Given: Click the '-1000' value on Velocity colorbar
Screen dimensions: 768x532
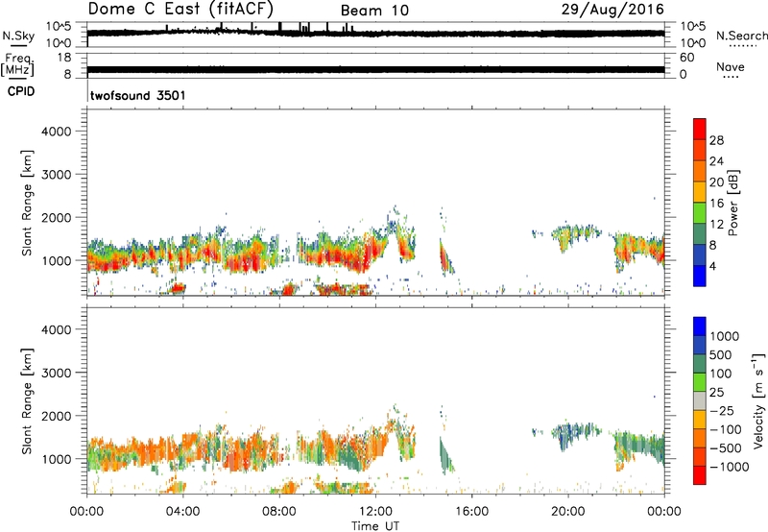Looking at the screenshot, I should coord(730,467).
